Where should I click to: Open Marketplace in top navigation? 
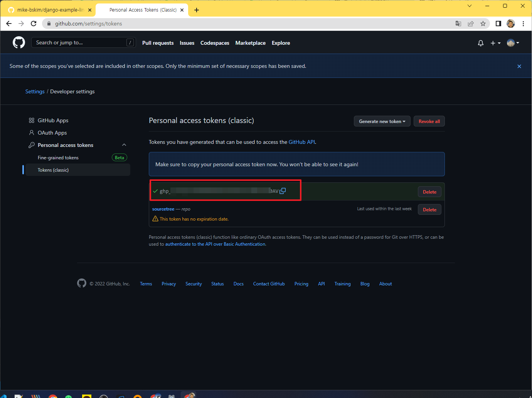tap(251, 43)
